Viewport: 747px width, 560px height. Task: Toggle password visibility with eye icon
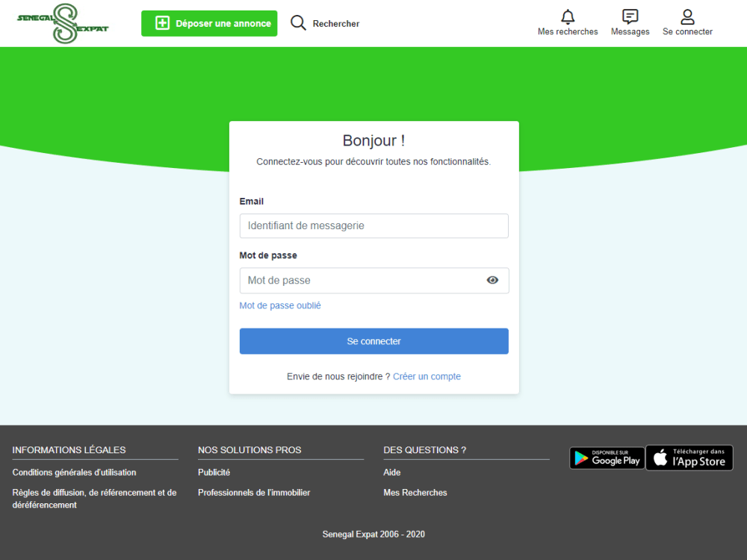(492, 280)
